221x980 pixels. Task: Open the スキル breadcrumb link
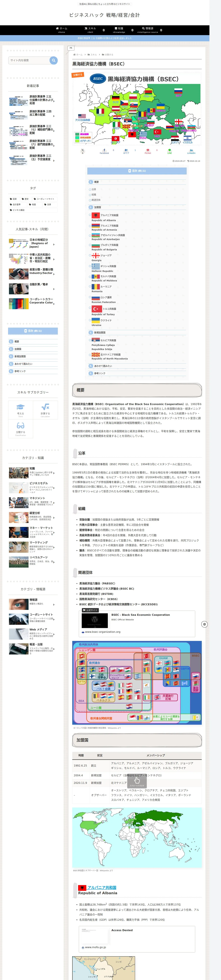[x=93, y=54]
